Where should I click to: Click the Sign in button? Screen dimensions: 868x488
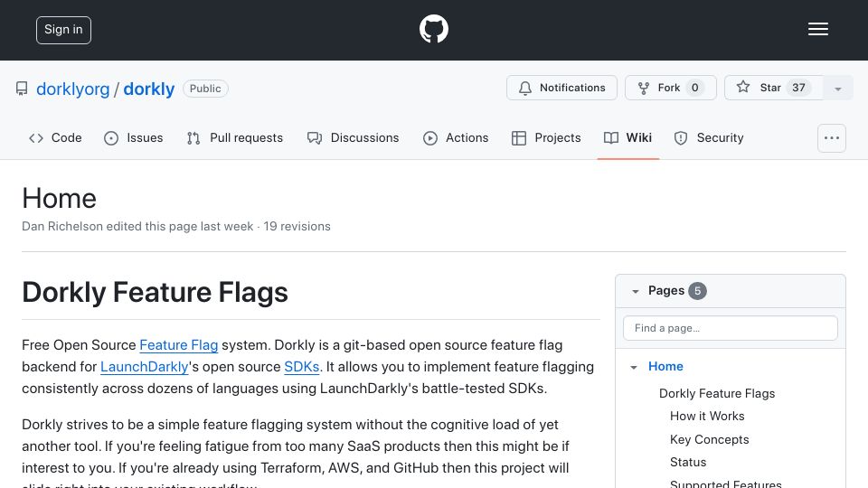click(63, 30)
